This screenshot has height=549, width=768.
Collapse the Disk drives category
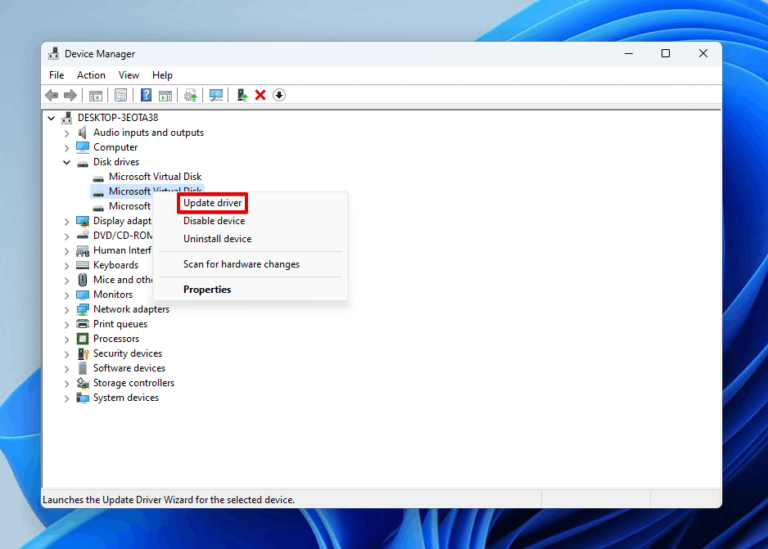[x=67, y=162]
